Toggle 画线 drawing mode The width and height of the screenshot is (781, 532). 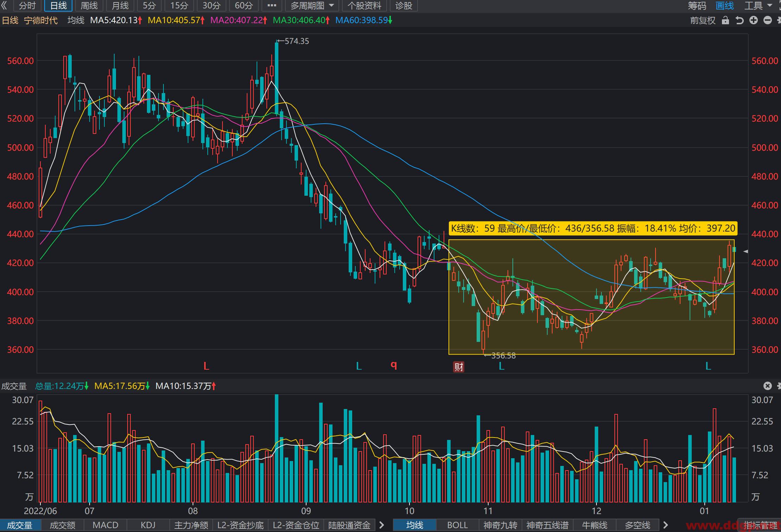click(725, 6)
